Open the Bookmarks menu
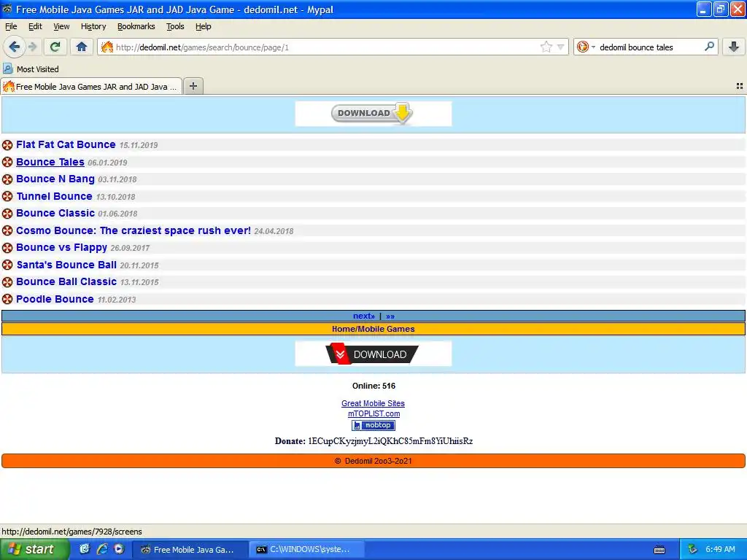Screen dimensions: 747x560 pyautogui.click(x=136, y=26)
